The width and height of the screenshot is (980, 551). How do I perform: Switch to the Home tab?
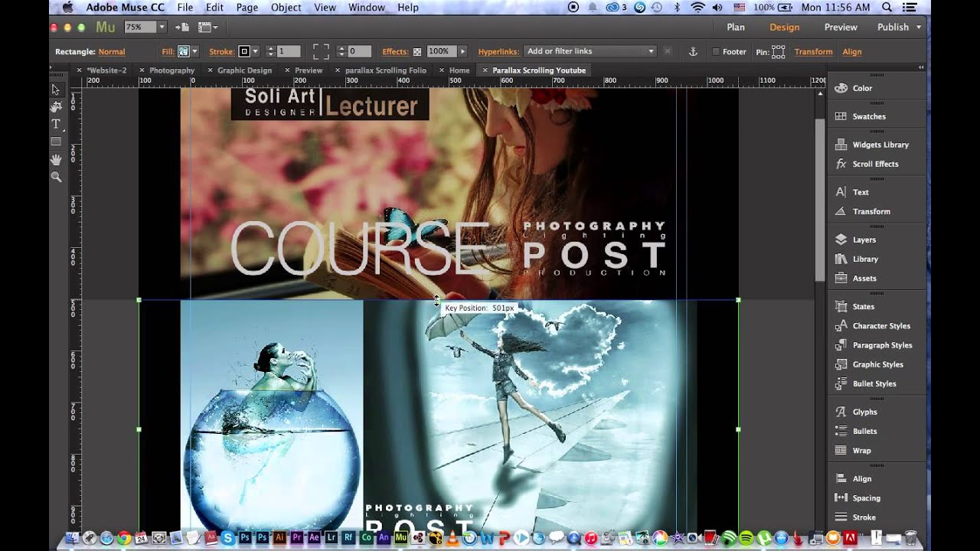(x=459, y=70)
